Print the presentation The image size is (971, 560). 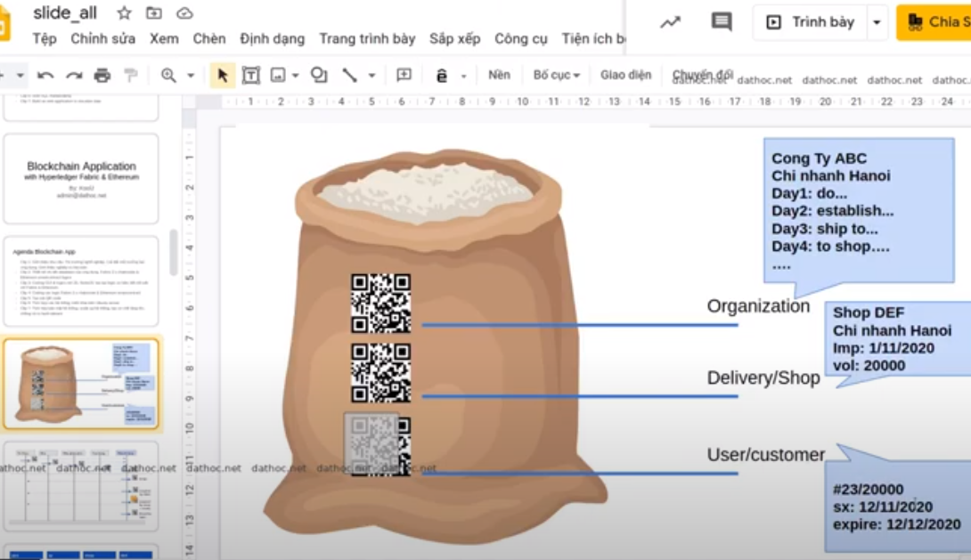point(102,76)
